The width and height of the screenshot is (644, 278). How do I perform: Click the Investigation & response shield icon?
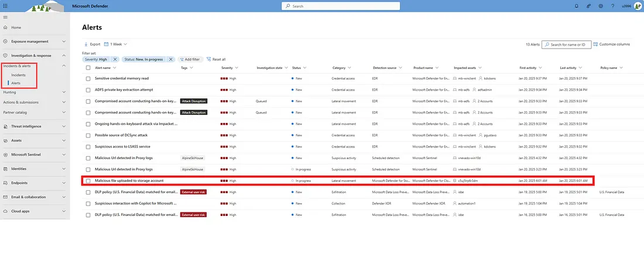(x=5, y=56)
